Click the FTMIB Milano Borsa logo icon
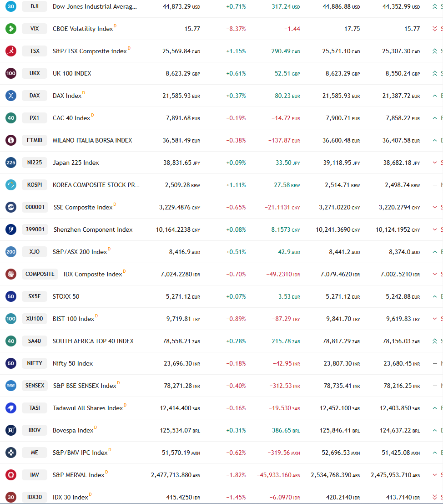 11,140
